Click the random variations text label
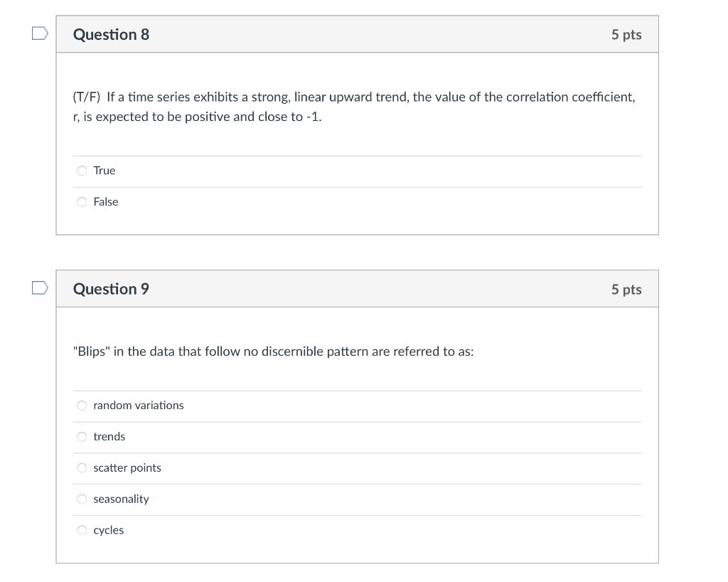This screenshot has width=728, height=582. click(x=138, y=405)
